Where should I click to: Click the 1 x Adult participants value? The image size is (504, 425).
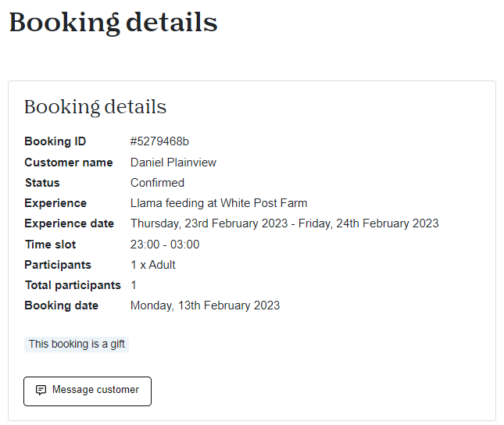[153, 265]
